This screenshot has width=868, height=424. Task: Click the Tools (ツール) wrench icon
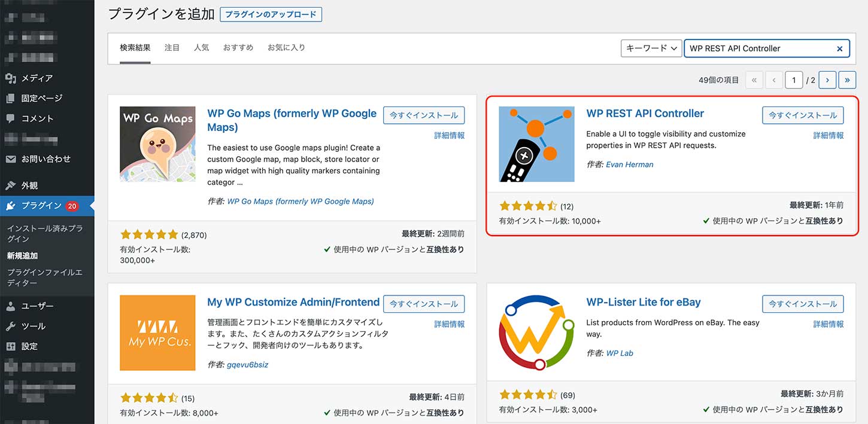tap(10, 327)
